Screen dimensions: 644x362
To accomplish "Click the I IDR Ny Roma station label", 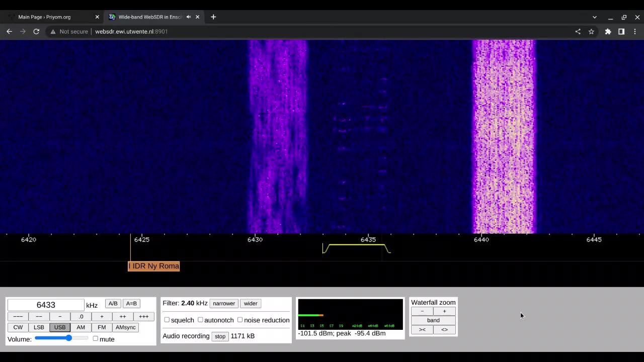I will click(x=153, y=266).
